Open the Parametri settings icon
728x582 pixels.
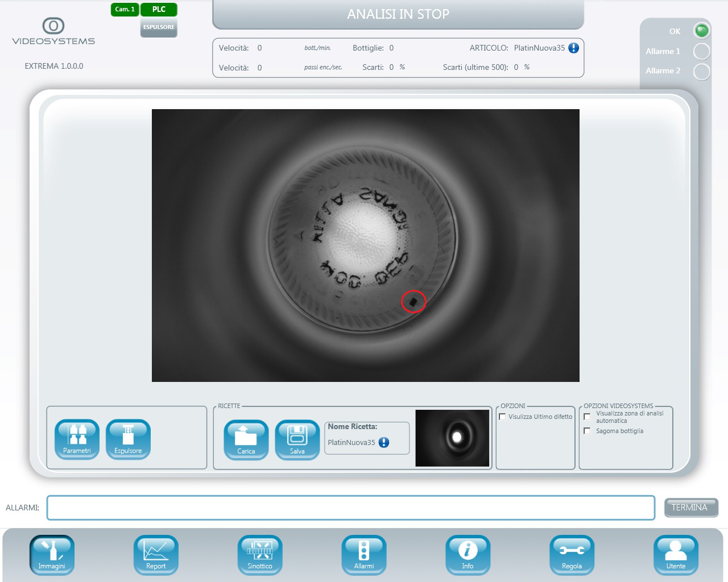click(x=77, y=439)
